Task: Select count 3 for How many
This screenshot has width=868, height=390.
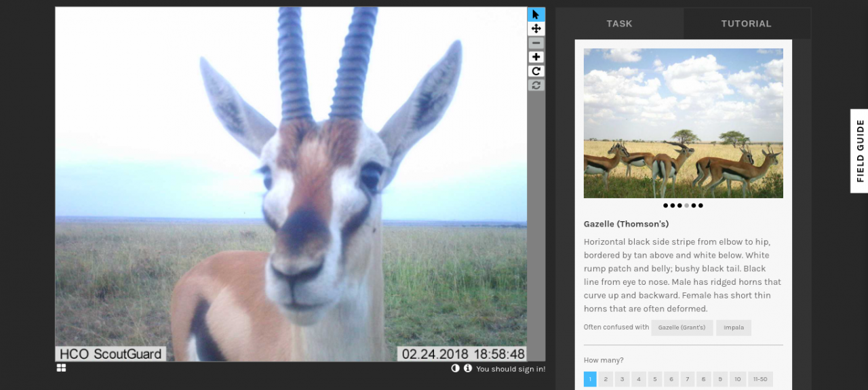Action: (x=623, y=379)
